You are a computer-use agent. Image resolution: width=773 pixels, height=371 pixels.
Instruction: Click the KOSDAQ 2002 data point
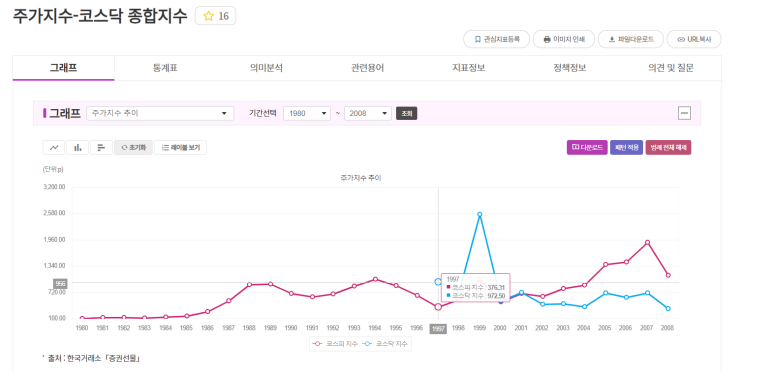542,304
